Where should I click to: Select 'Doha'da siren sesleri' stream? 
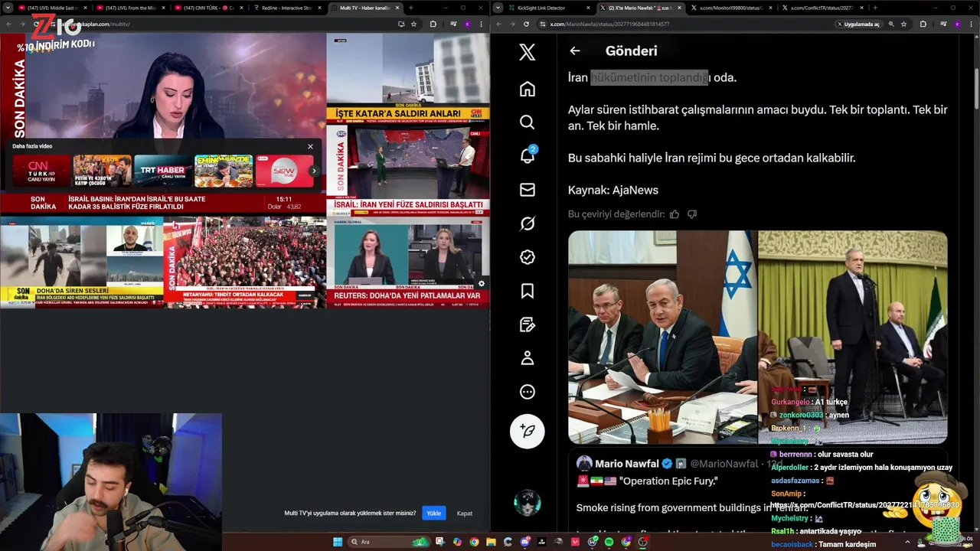click(x=81, y=262)
